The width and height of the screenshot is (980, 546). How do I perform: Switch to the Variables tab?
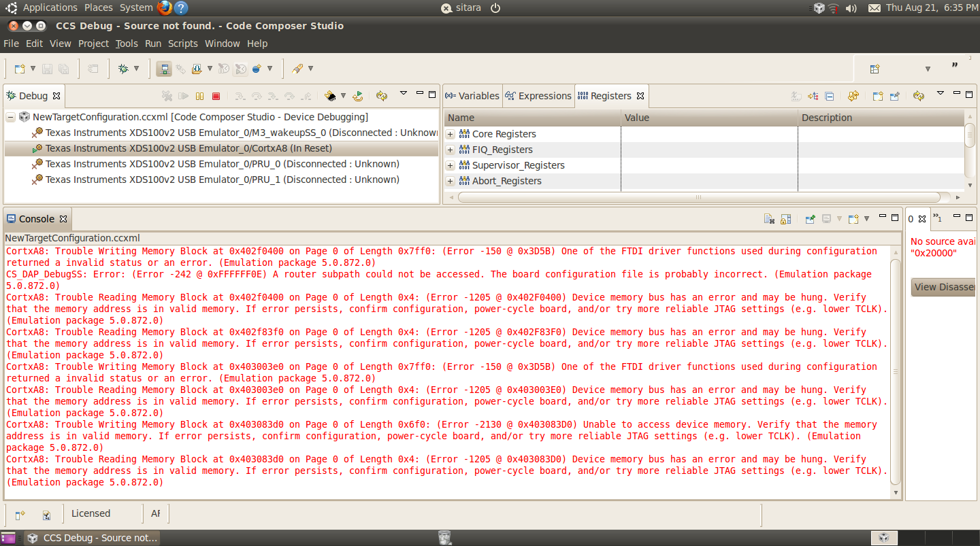(472, 96)
